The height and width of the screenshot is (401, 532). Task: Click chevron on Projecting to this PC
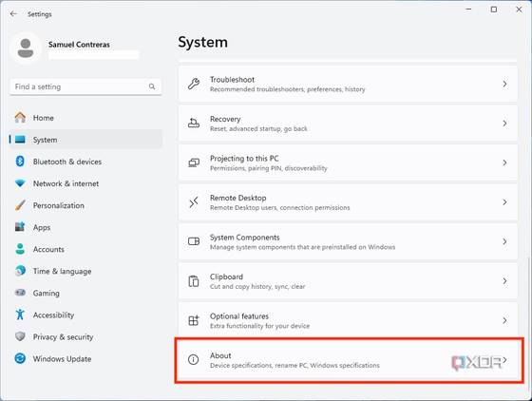[x=504, y=162]
